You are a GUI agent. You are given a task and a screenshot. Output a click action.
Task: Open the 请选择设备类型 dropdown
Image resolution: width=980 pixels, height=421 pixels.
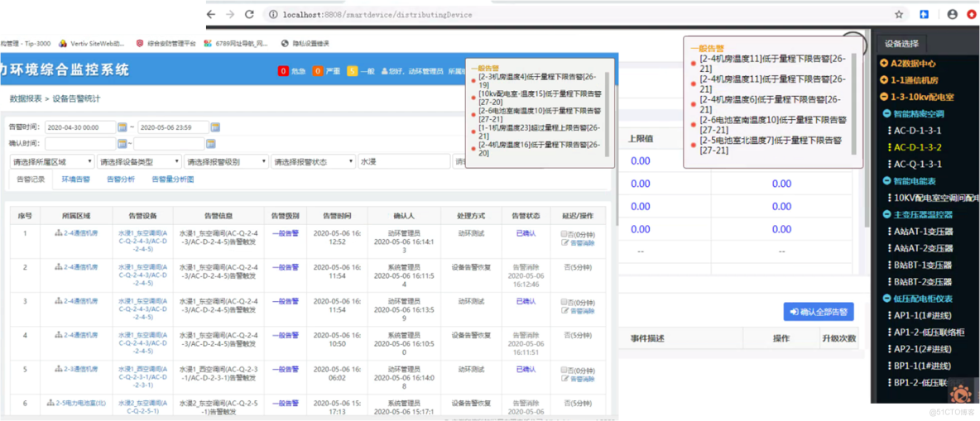(x=139, y=162)
